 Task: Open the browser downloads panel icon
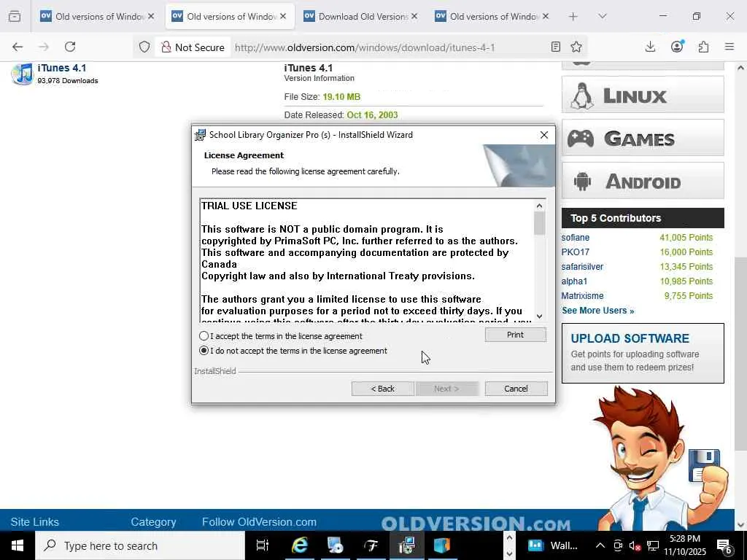pyautogui.click(x=650, y=47)
